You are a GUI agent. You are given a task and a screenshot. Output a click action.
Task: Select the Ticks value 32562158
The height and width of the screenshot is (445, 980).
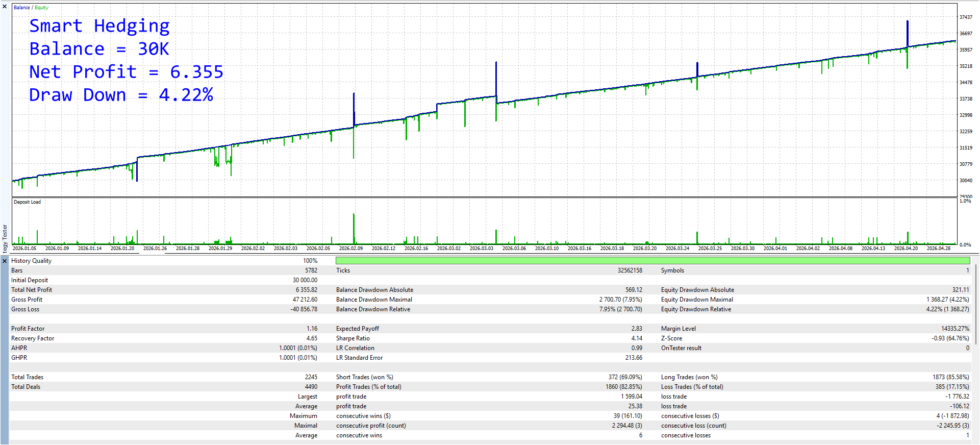(630, 270)
